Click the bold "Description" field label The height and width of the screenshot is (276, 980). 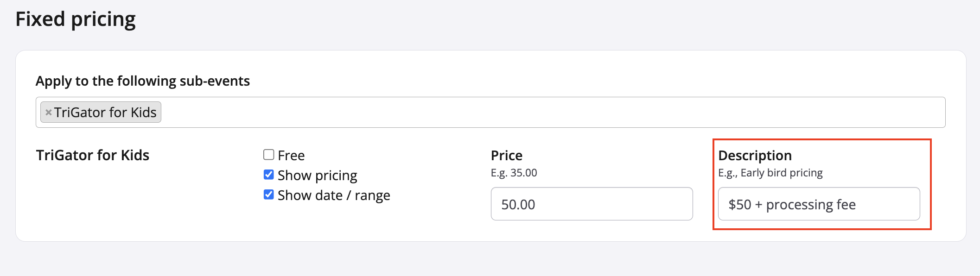click(x=755, y=156)
